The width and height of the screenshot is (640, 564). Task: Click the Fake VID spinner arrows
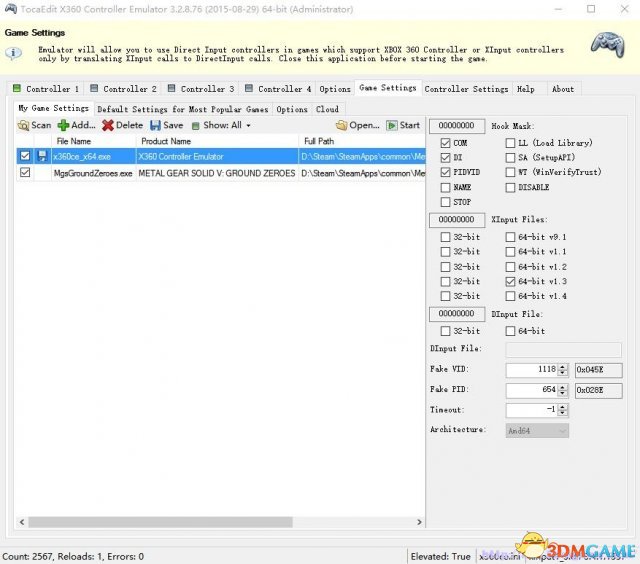[563, 370]
